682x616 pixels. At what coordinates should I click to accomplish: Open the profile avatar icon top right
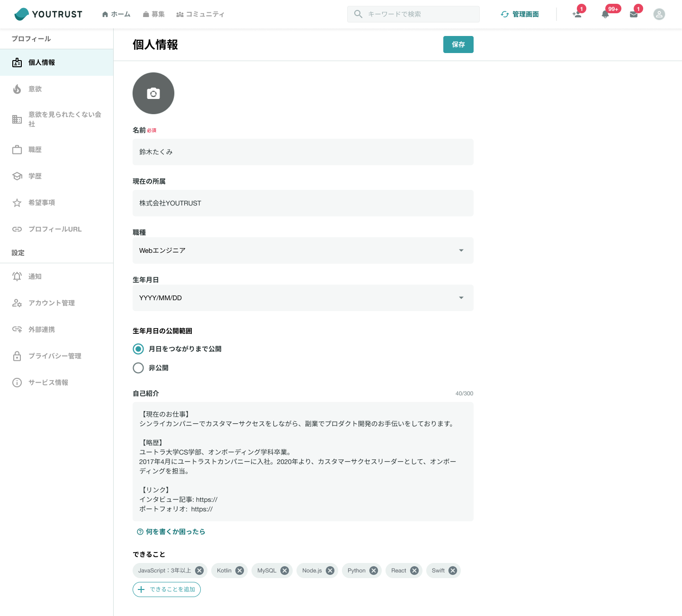(659, 14)
